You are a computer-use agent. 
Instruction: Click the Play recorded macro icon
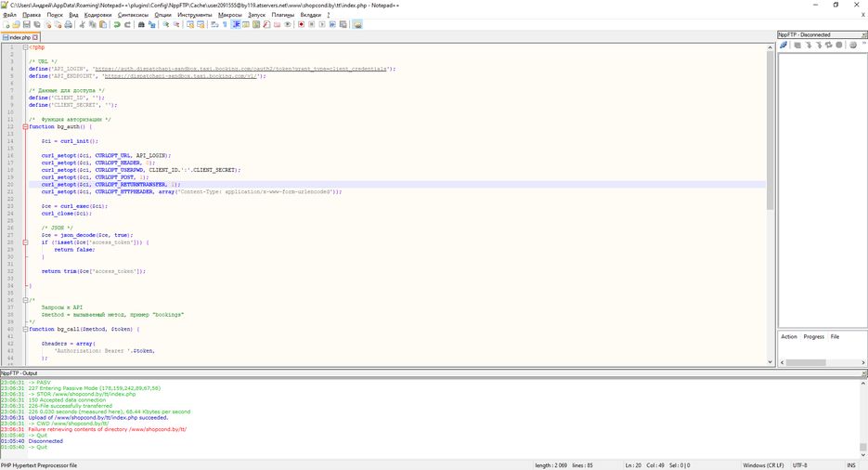coord(322,24)
